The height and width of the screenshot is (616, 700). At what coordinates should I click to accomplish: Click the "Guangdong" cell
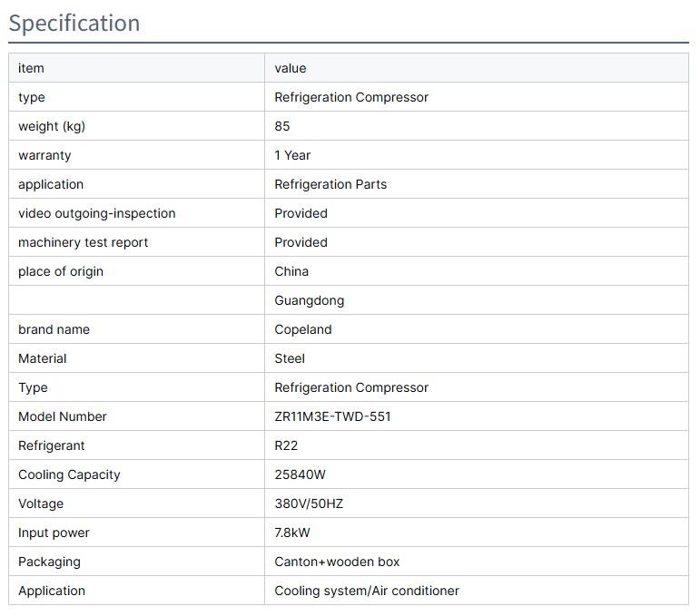tap(310, 300)
